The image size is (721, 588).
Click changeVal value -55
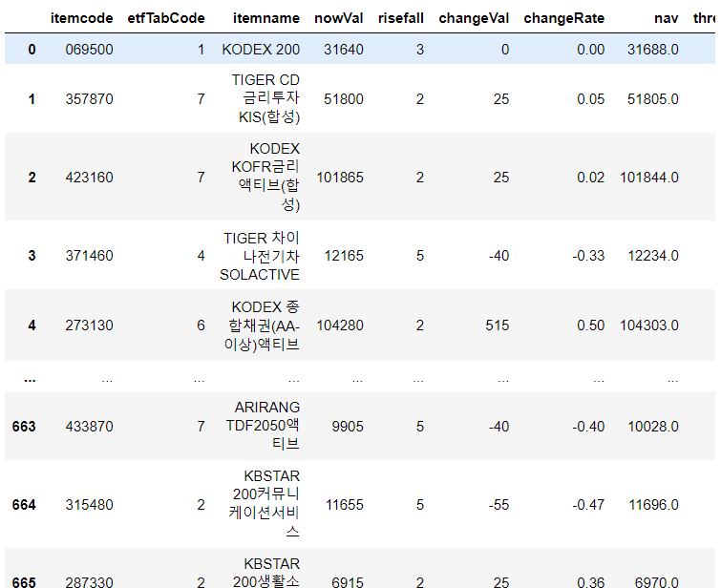pos(498,504)
